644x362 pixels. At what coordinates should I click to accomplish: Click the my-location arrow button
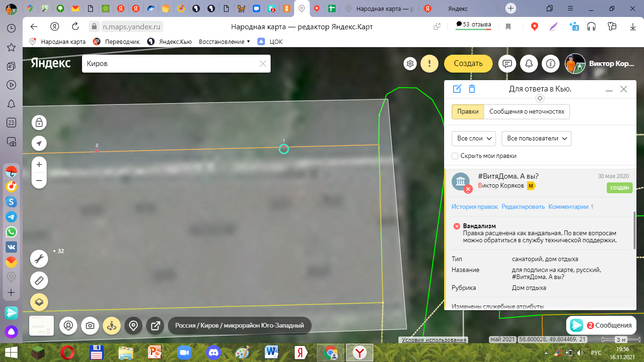(x=39, y=143)
